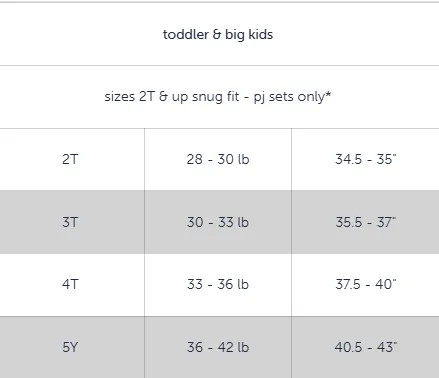
Task: Click the 2T size cell
Action: 70,159
